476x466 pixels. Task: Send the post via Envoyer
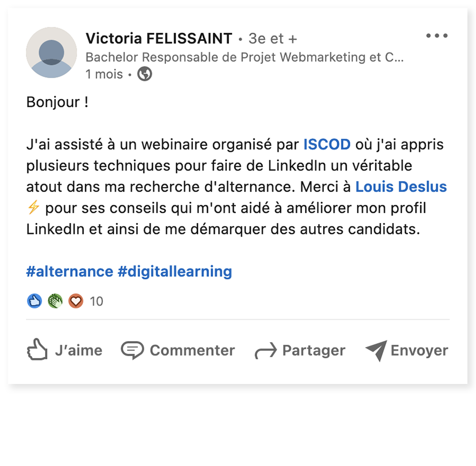407,350
